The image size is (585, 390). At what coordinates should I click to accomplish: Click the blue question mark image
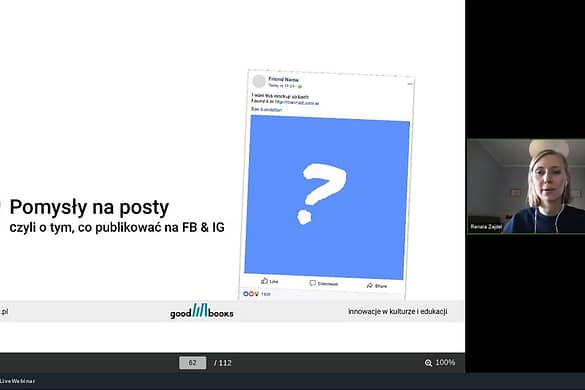(x=326, y=197)
